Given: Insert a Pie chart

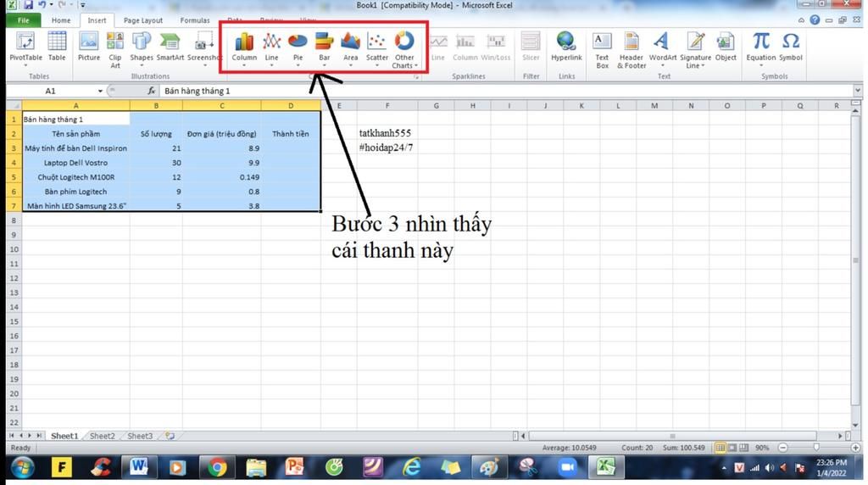Looking at the screenshot, I should [298, 48].
